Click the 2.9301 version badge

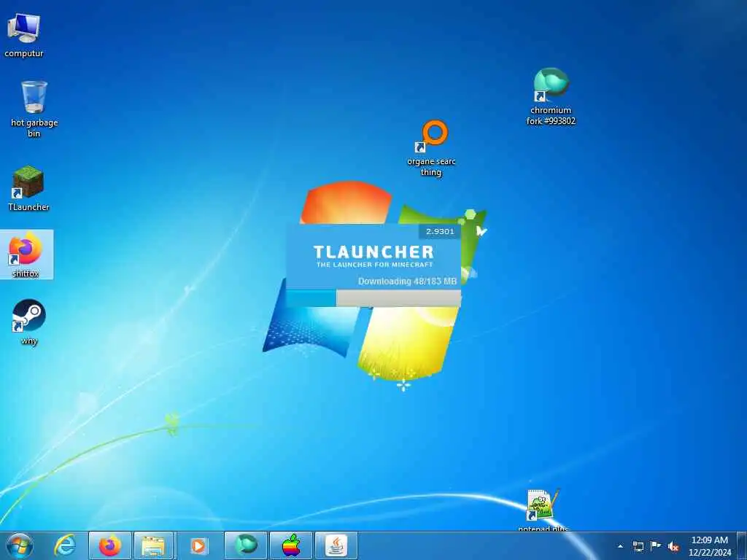pos(440,231)
